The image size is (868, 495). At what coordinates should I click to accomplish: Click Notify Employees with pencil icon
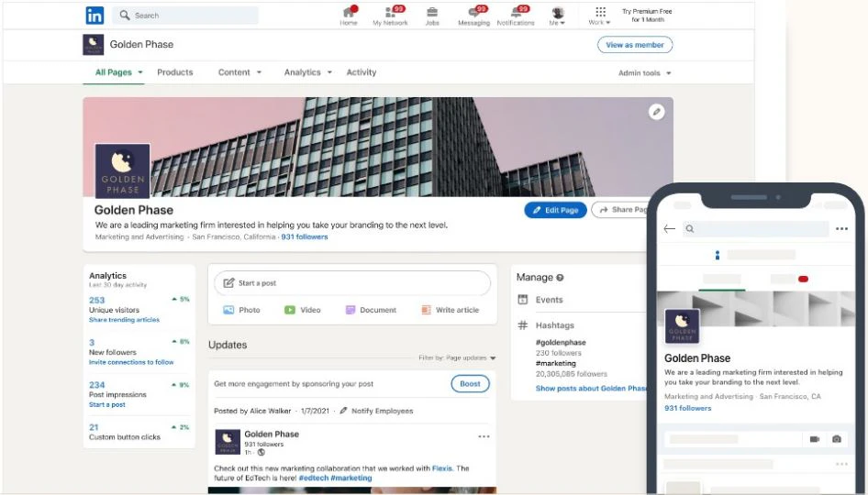pos(376,411)
